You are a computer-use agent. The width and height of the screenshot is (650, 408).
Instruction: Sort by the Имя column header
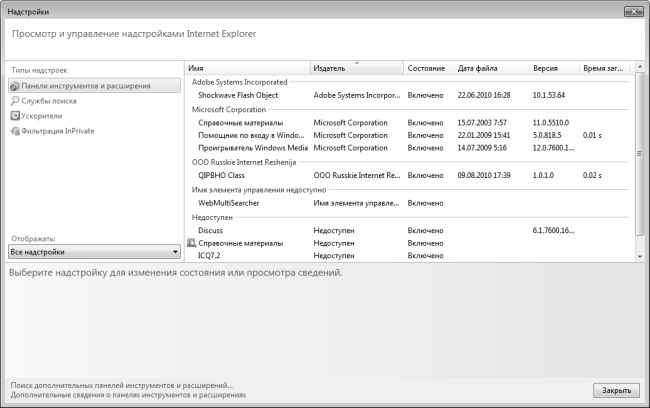pos(247,68)
